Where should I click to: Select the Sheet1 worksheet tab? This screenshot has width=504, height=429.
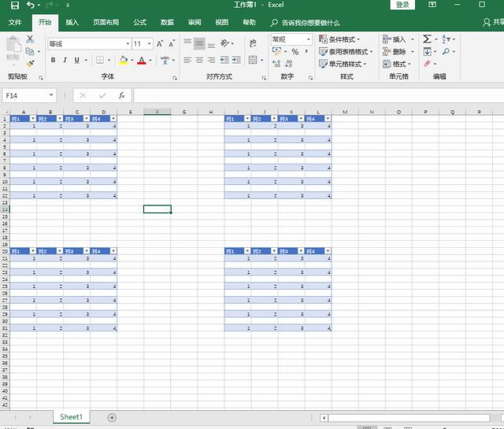click(x=71, y=417)
